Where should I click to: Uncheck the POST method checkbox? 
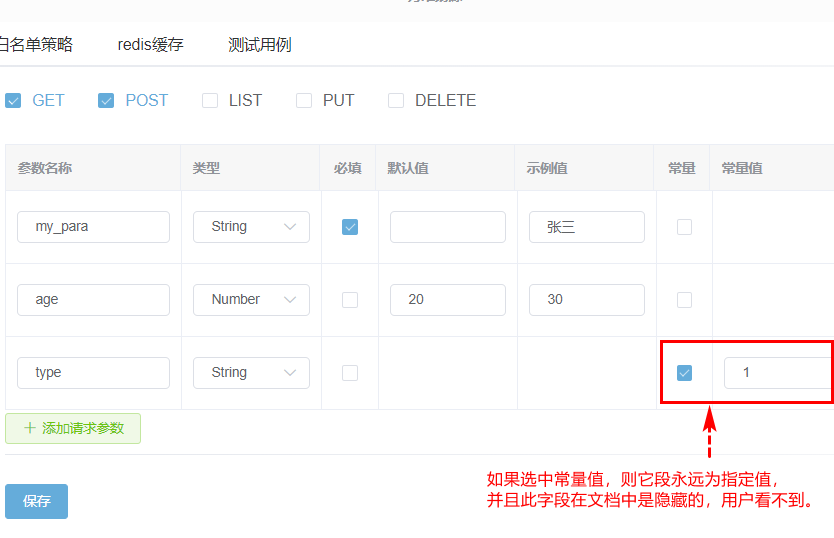[106, 100]
